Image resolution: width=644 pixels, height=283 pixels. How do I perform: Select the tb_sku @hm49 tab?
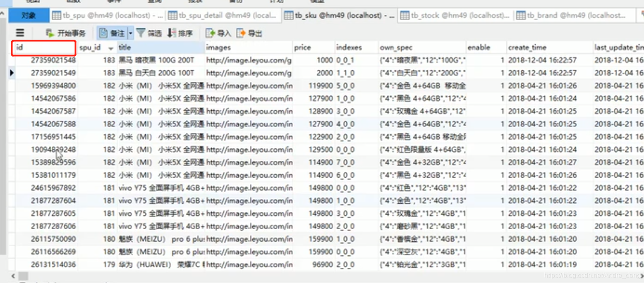pyautogui.click(x=340, y=16)
